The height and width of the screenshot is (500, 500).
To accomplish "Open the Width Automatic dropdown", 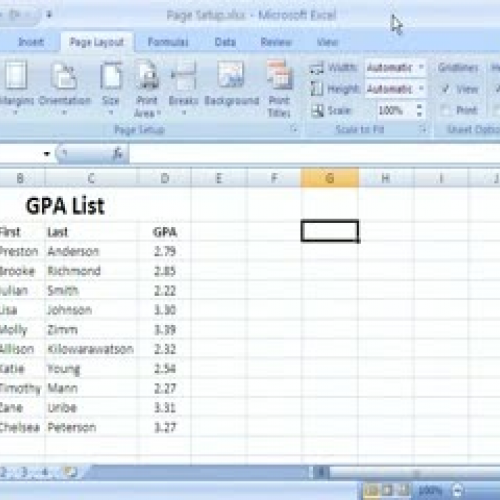I will pos(421,68).
